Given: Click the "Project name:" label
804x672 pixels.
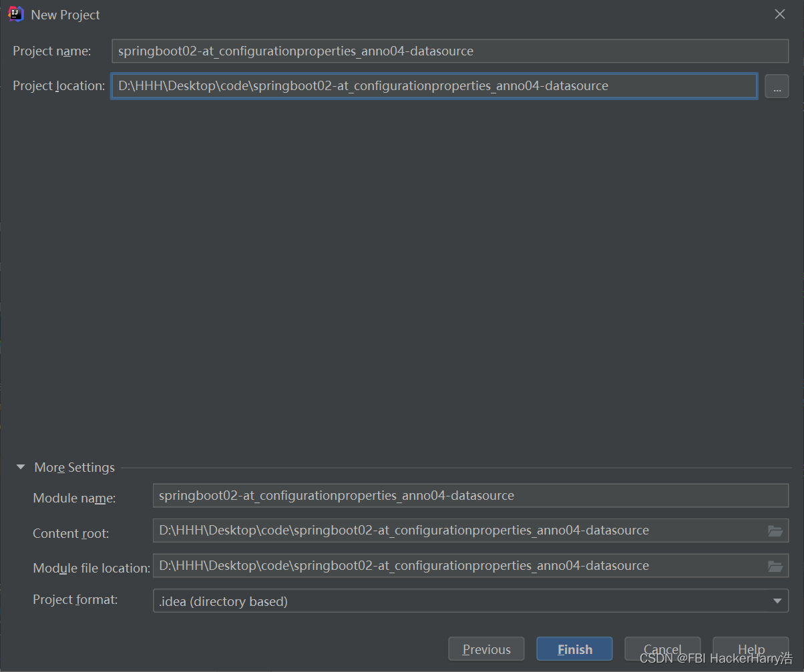Looking at the screenshot, I should (52, 51).
